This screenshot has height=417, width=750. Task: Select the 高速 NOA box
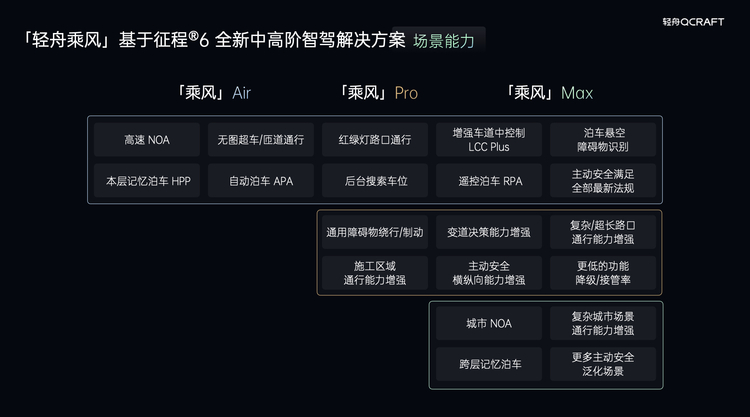[147, 140]
